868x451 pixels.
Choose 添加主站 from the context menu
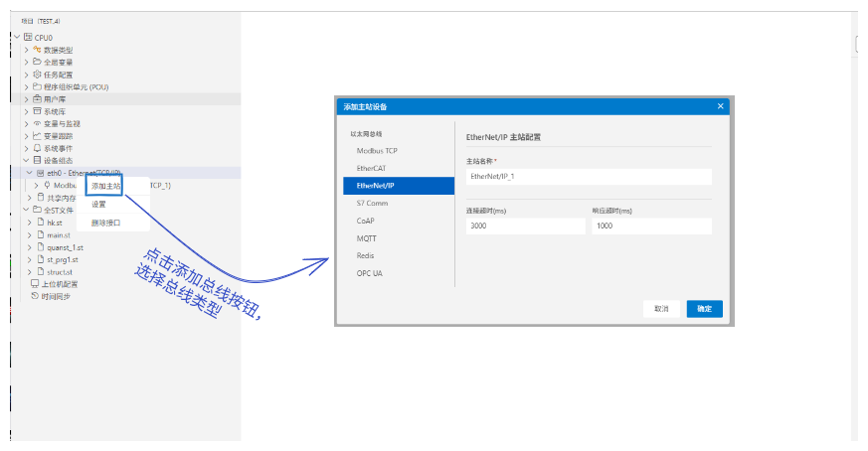[x=105, y=186]
